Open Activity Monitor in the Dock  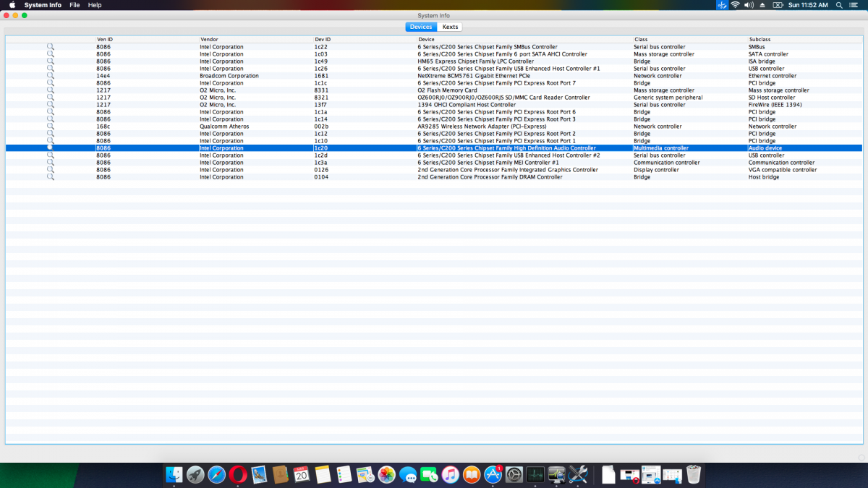535,474
